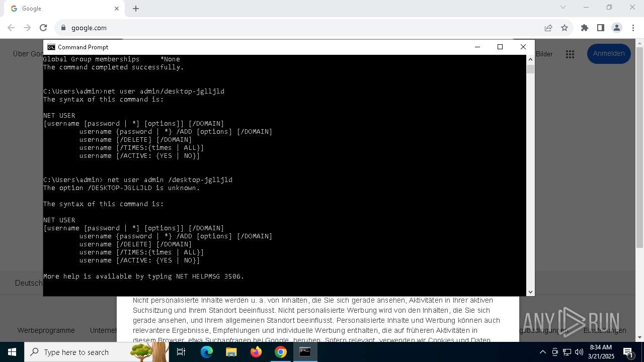
Task: Click the Command Prompt scrollbar down arrow
Action: [x=530, y=292]
